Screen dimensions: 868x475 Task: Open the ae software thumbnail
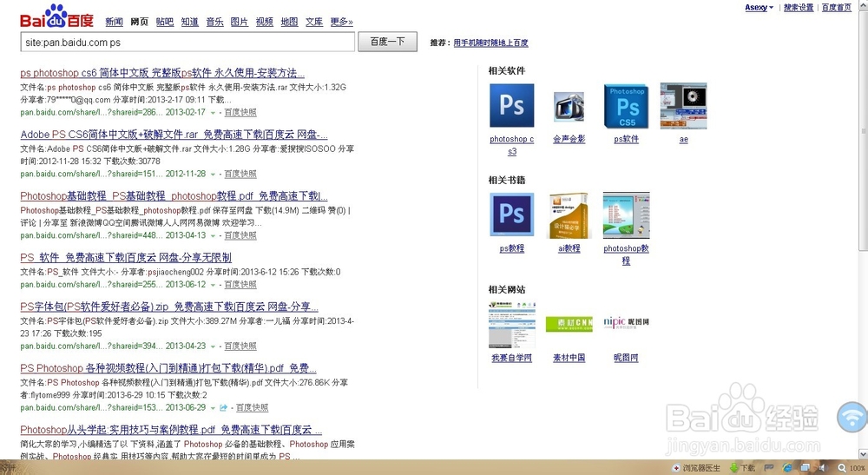683,106
